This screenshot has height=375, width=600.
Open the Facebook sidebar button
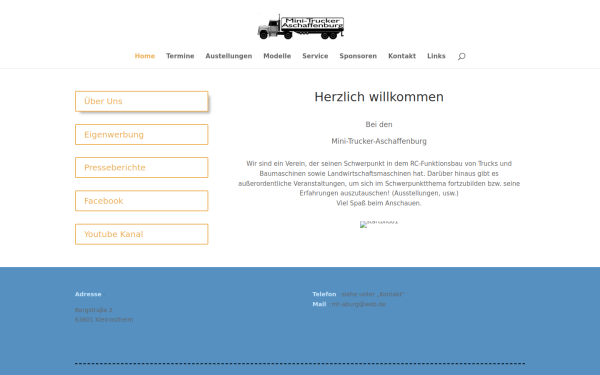tap(142, 201)
